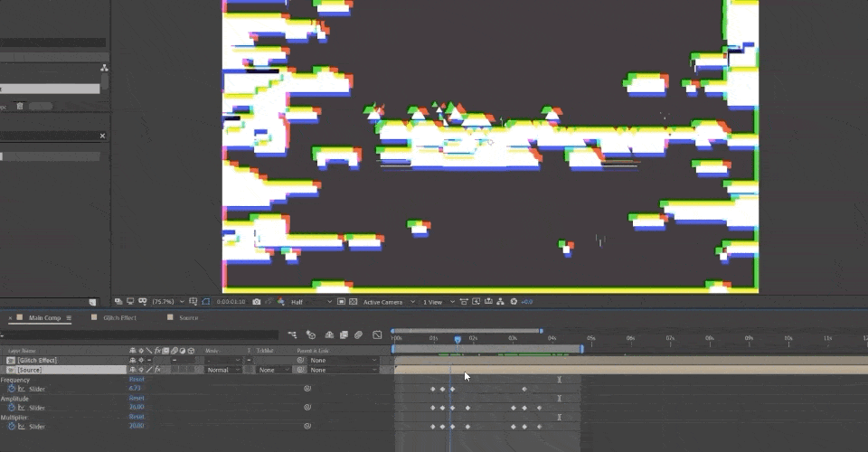
Task: Toggle the transparency grid in the viewer
Action: [x=354, y=302]
